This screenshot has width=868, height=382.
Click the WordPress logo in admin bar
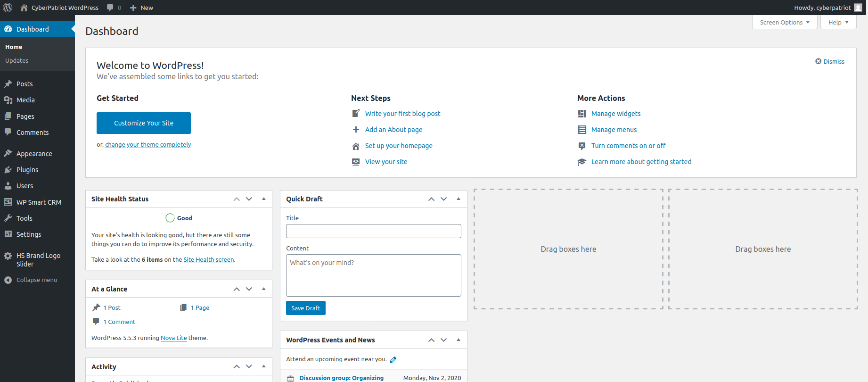click(x=8, y=8)
